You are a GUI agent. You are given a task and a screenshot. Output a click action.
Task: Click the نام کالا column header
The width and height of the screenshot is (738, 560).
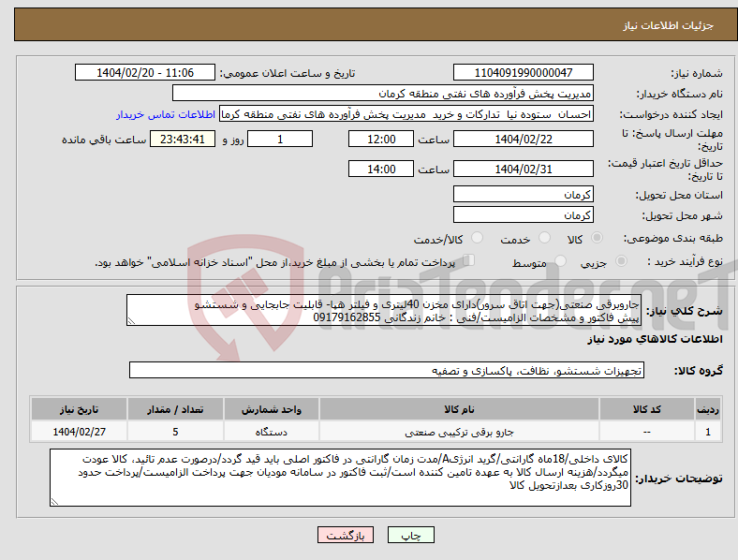point(459,409)
